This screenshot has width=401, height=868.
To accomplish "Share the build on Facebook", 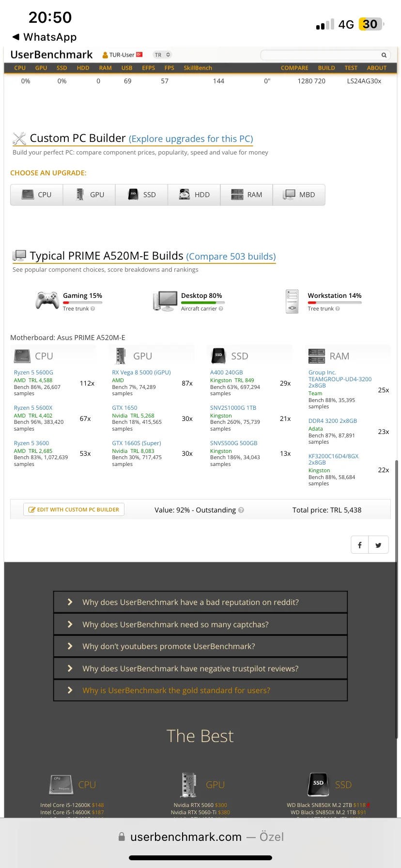I will (x=360, y=545).
